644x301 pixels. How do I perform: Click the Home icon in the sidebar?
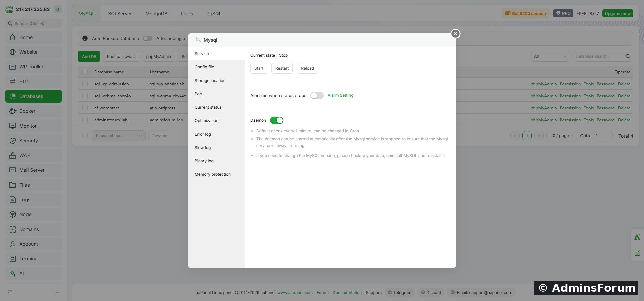13,37
